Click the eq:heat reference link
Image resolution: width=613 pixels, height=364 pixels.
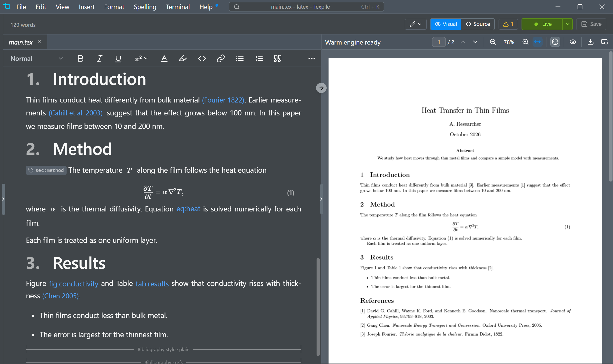click(x=188, y=209)
